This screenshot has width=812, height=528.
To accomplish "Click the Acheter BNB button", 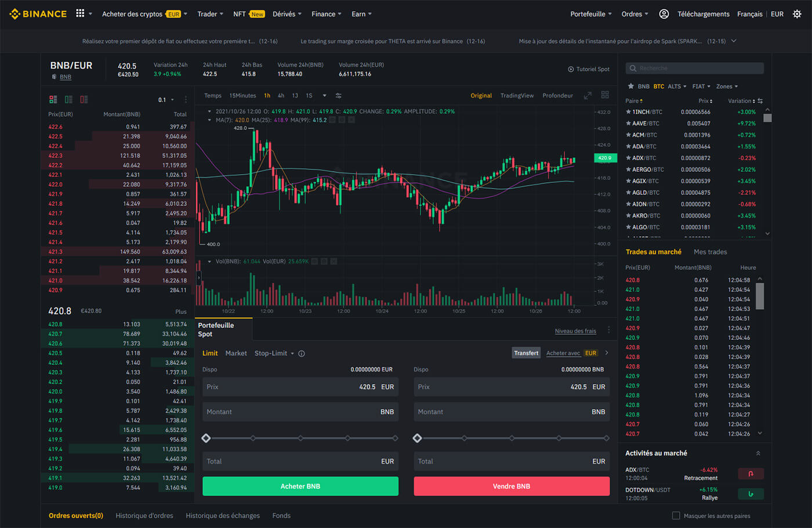I will tap(300, 486).
